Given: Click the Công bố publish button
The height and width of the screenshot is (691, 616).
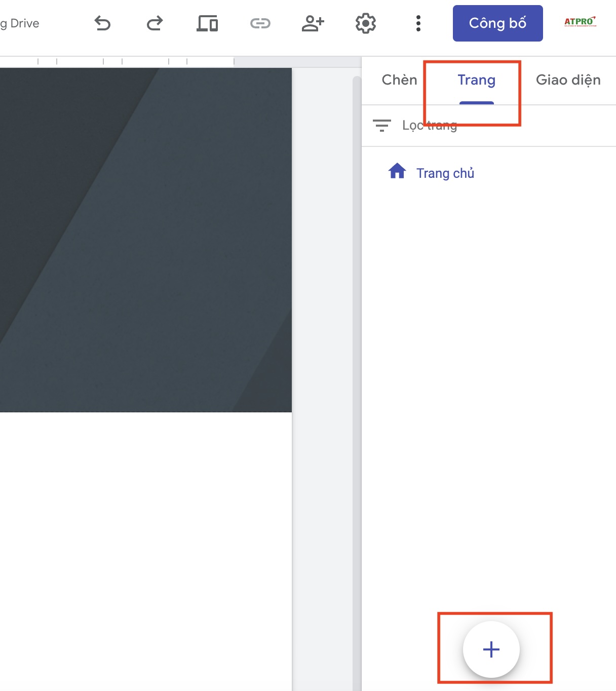Looking at the screenshot, I should (498, 23).
